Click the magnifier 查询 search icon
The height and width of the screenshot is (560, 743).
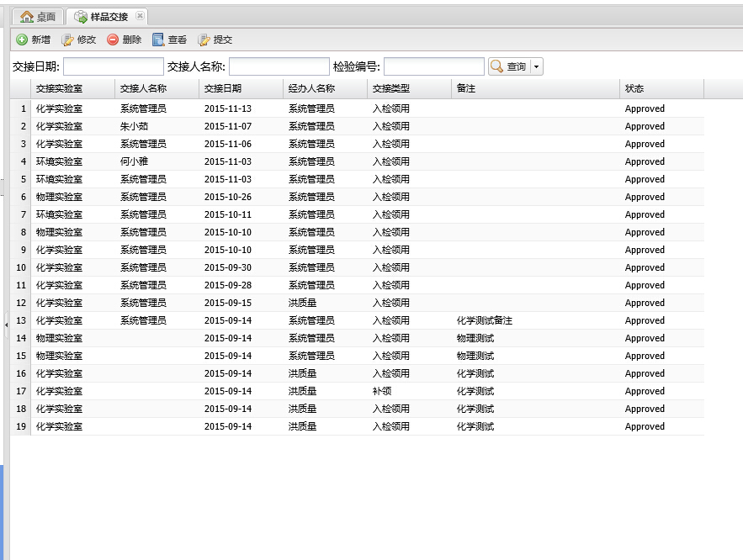coord(497,66)
